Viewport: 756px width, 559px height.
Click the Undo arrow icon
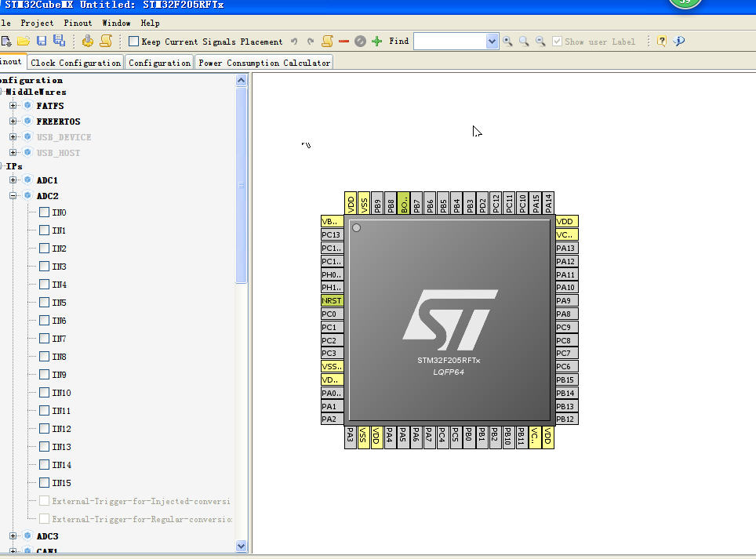click(x=294, y=42)
